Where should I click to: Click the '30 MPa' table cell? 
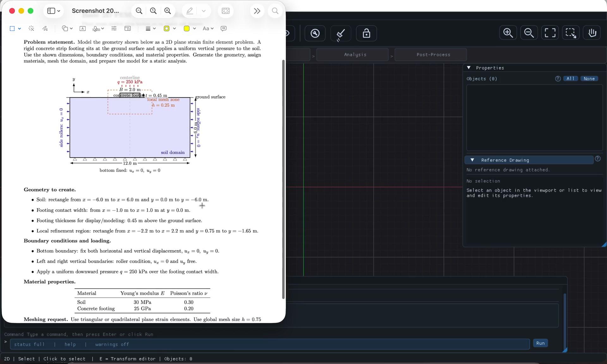tap(142, 302)
